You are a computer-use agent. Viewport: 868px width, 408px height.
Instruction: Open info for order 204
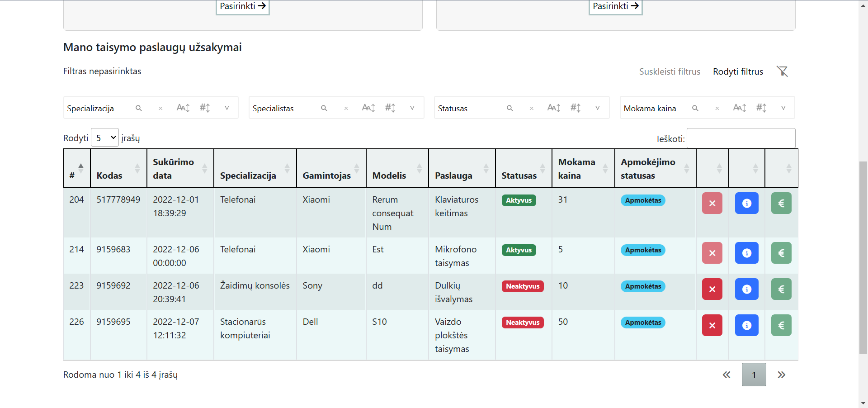click(x=746, y=203)
